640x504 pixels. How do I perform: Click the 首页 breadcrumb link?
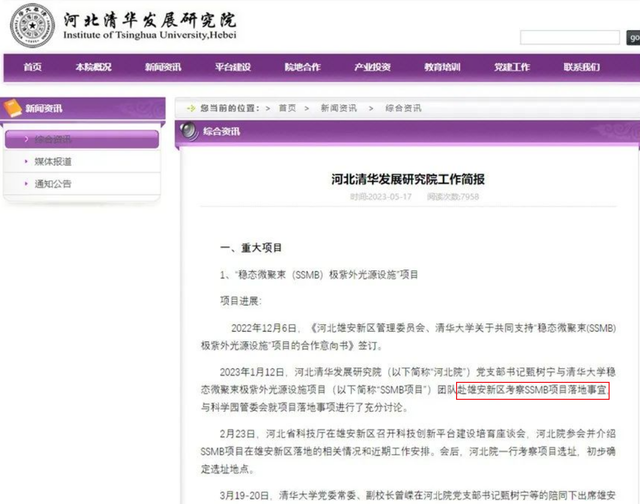(287, 108)
